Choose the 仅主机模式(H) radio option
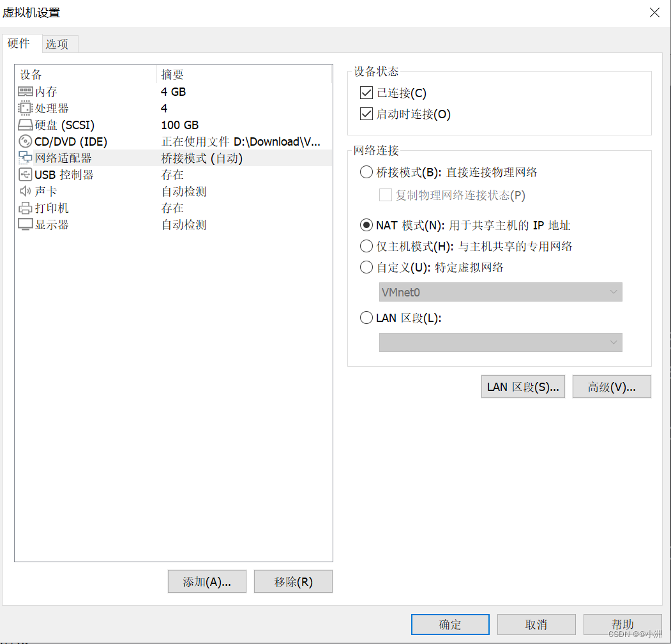 coord(366,246)
